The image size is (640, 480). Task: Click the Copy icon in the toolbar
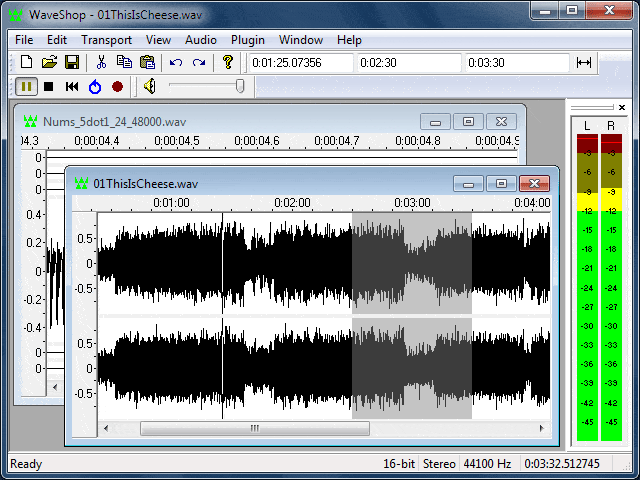pyautogui.click(x=124, y=62)
